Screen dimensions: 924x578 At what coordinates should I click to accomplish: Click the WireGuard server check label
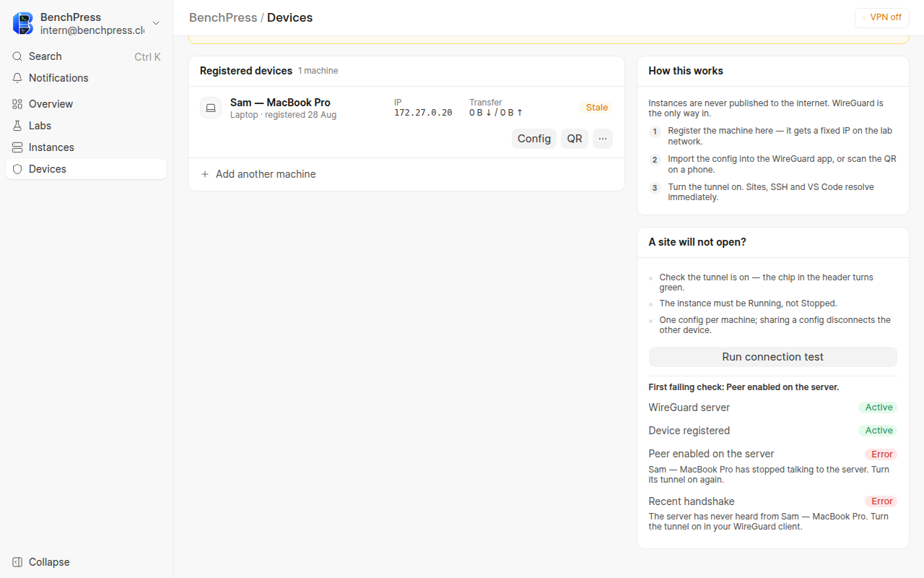pyautogui.click(x=689, y=407)
